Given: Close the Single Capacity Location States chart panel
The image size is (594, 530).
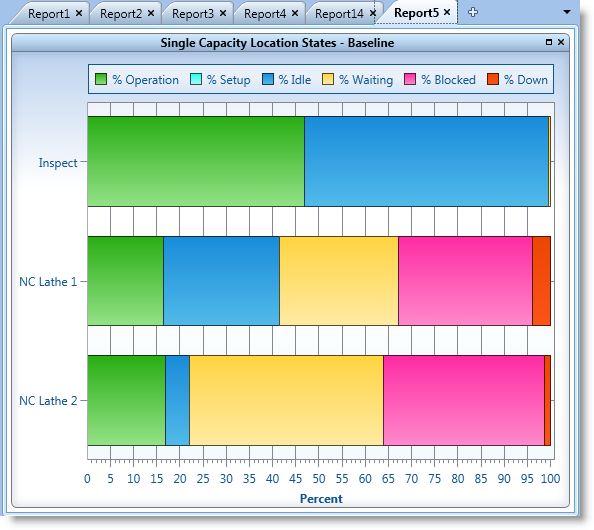Looking at the screenshot, I should (x=561, y=42).
